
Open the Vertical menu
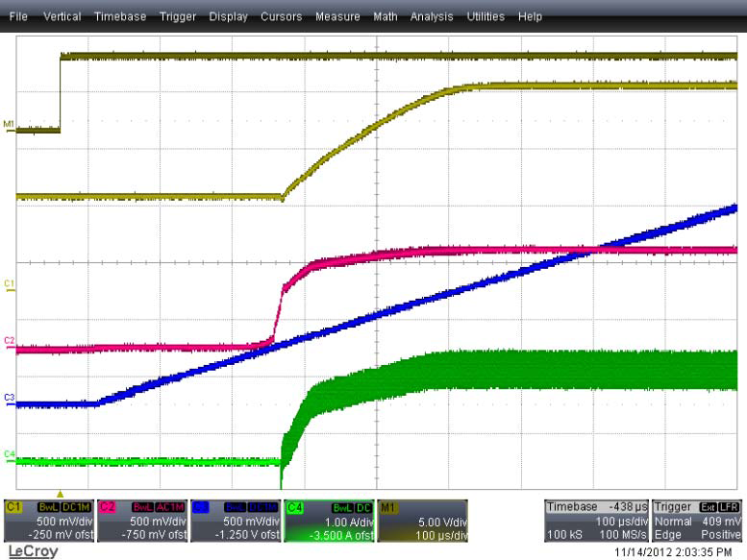click(62, 16)
